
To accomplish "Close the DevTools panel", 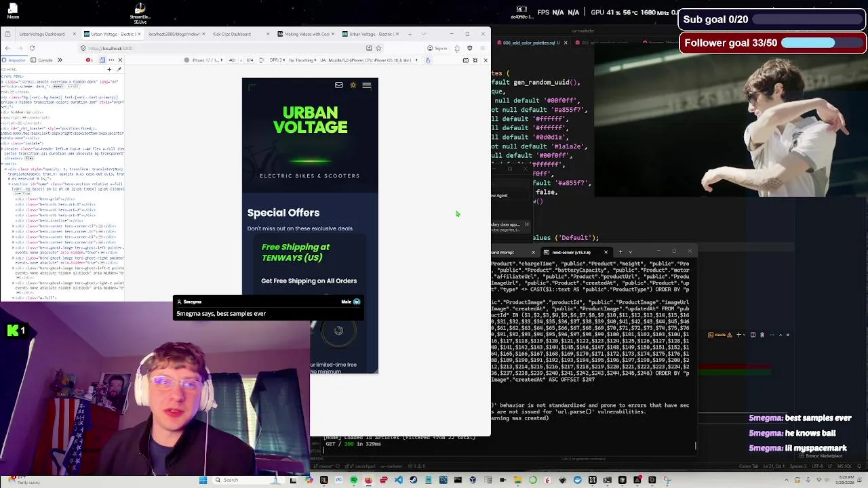I will [120, 60].
